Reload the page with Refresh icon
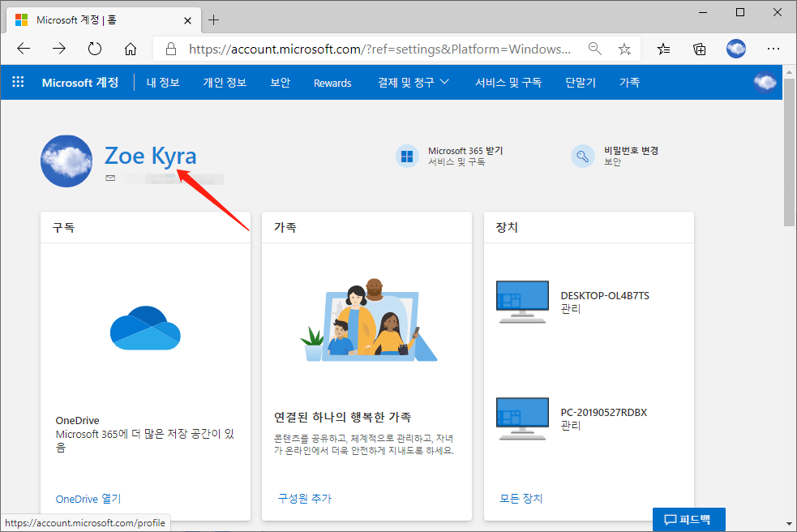The height and width of the screenshot is (532, 797). 95,49
